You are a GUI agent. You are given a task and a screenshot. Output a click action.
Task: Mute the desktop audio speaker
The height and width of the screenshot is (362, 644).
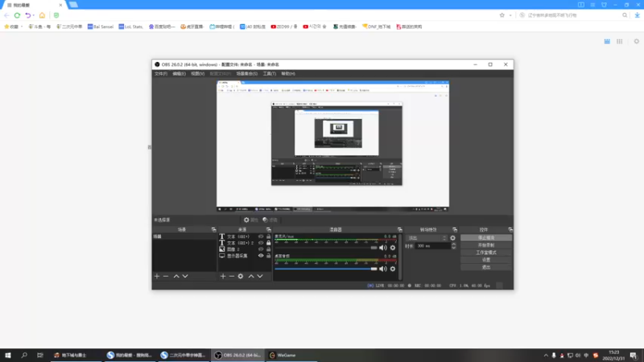[x=383, y=269]
